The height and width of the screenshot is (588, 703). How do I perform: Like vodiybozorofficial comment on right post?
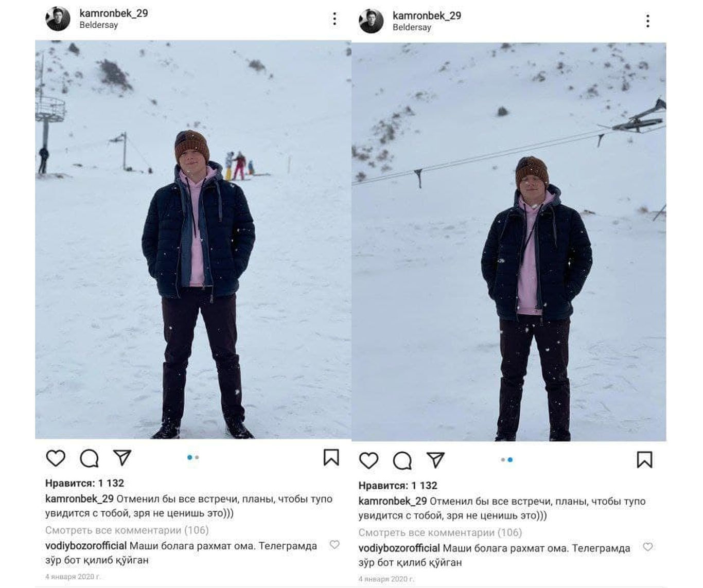[x=647, y=547]
